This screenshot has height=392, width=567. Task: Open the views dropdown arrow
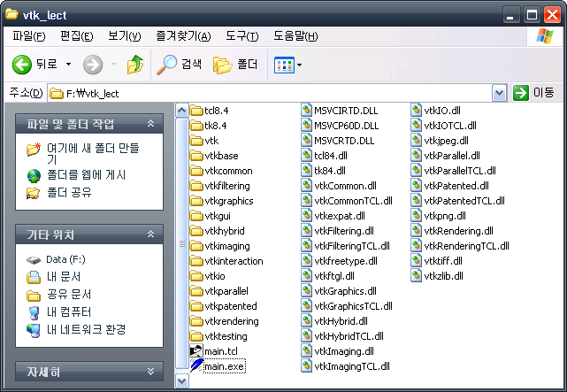299,65
